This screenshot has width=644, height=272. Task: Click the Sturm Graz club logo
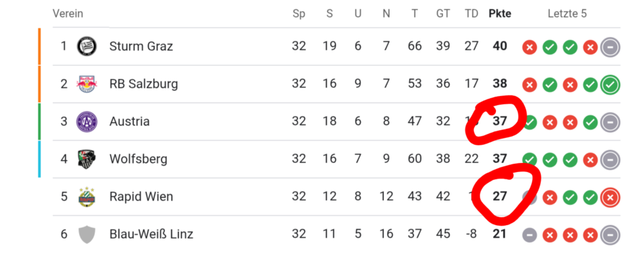(x=86, y=46)
